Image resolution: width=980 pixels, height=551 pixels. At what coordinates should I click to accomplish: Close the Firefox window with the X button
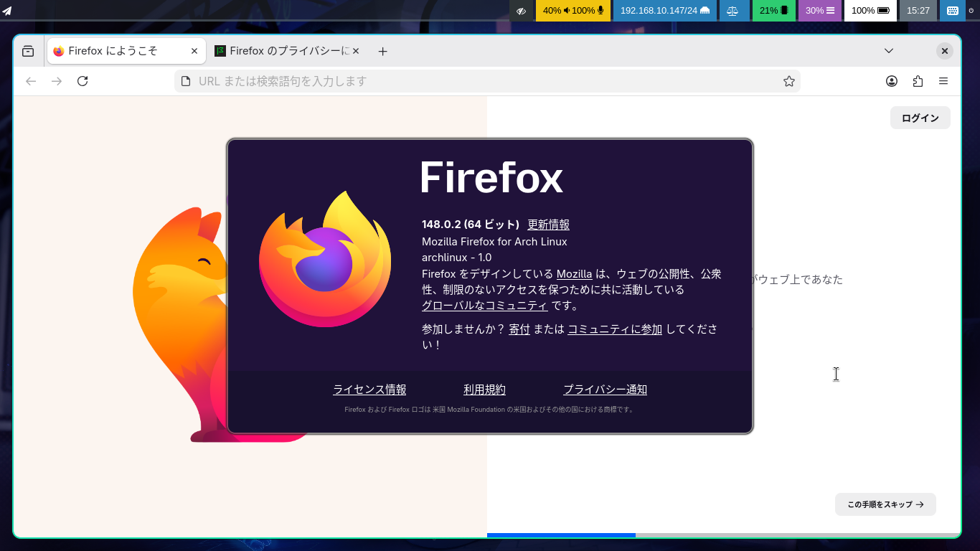point(945,51)
